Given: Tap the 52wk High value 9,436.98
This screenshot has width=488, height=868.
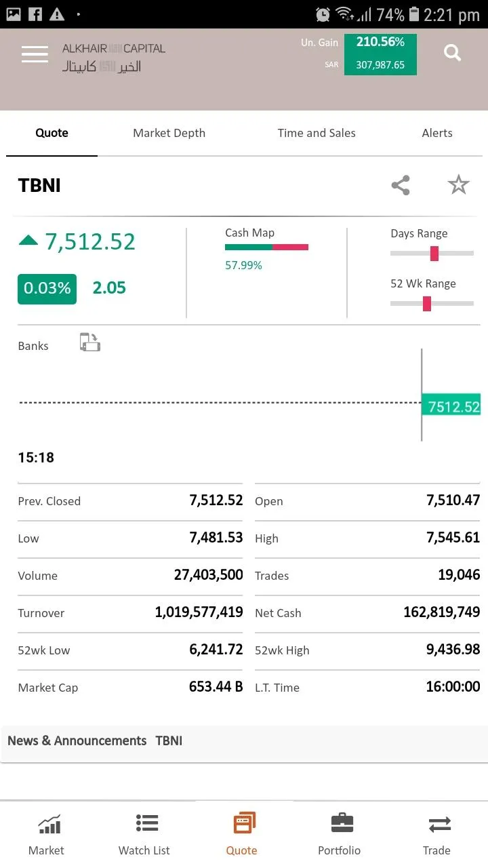Looking at the screenshot, I should click(x=453, y=650).
